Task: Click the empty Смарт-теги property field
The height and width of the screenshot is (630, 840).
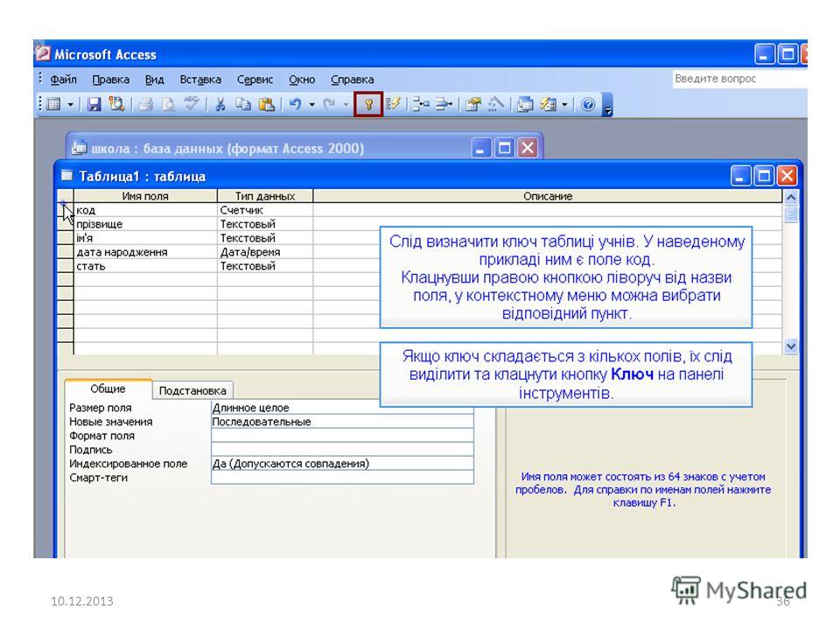Action: pyautogui.click(x=342, y=478)
